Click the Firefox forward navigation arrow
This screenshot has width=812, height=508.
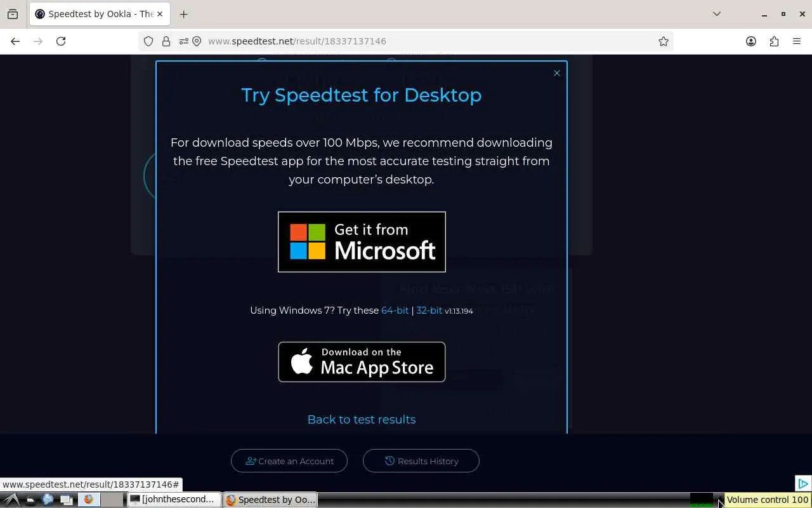(38, 41)
